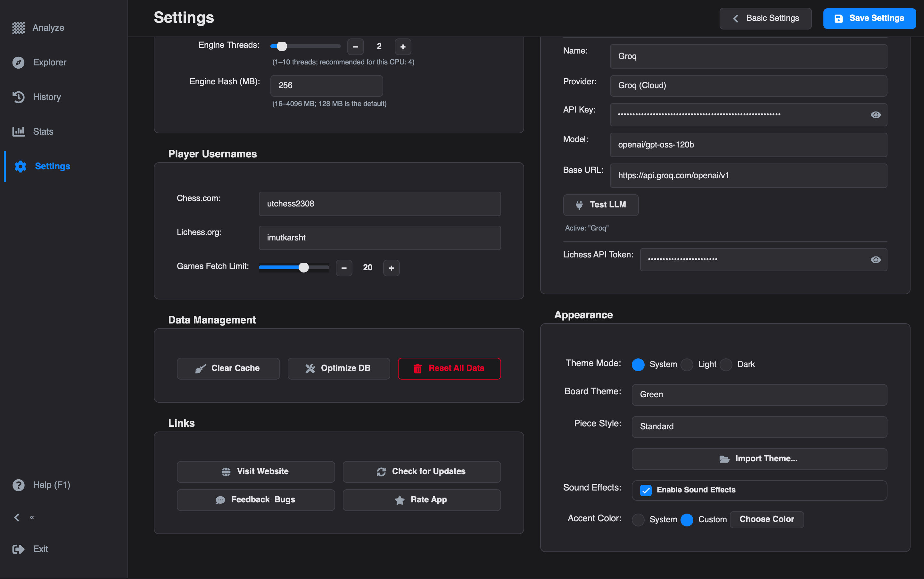Open the Model dropdown openai/gpt-oss-120b
This screenshot has height=579, width=924.
point(748,145)
